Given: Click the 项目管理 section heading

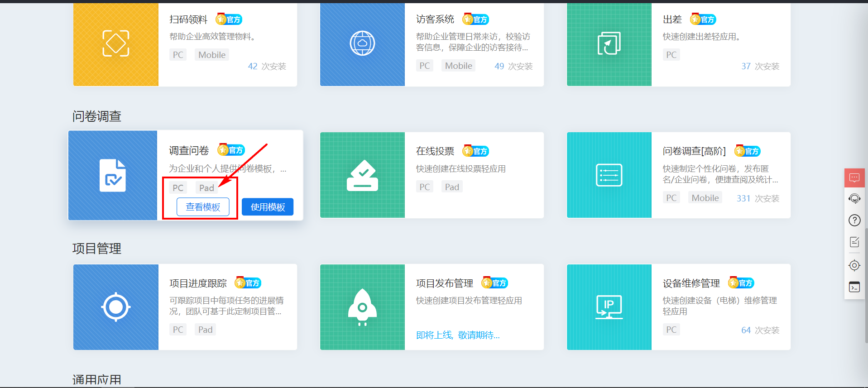Looking at the screenshot, I should pos(97,249).
